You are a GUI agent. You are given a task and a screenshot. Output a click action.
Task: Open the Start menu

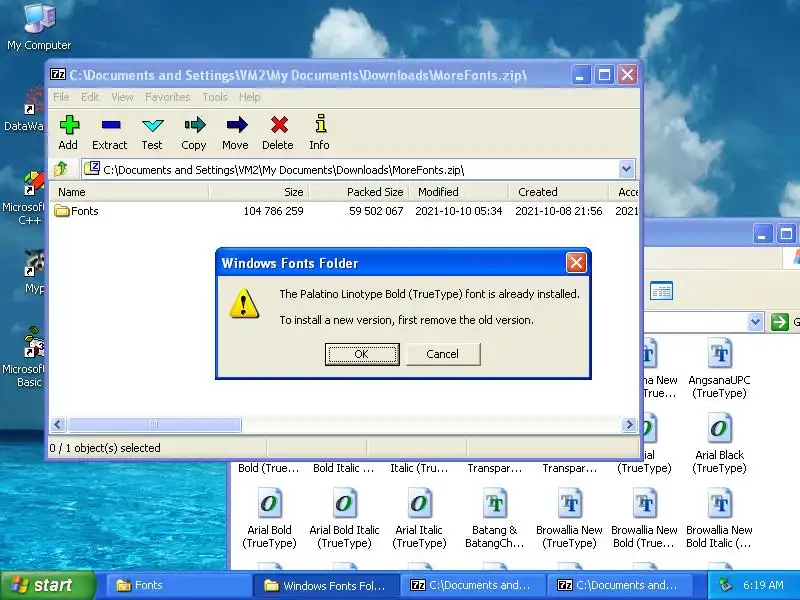tap(48, 585)
